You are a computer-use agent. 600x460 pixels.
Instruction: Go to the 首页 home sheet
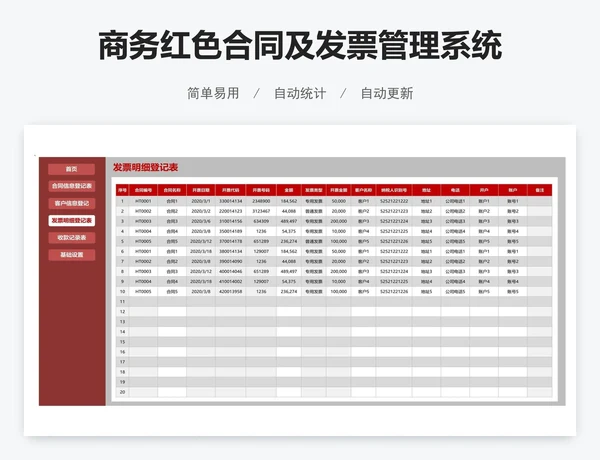point(72,169)
